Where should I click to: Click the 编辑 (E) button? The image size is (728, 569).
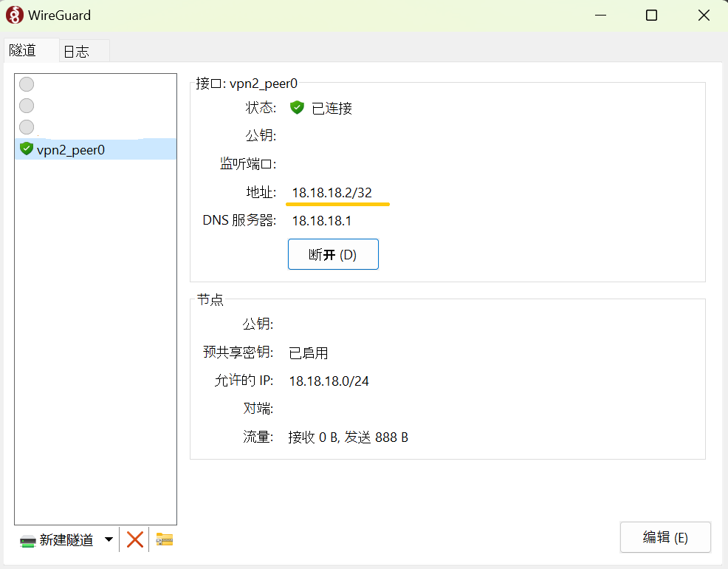tap(665, 537)
